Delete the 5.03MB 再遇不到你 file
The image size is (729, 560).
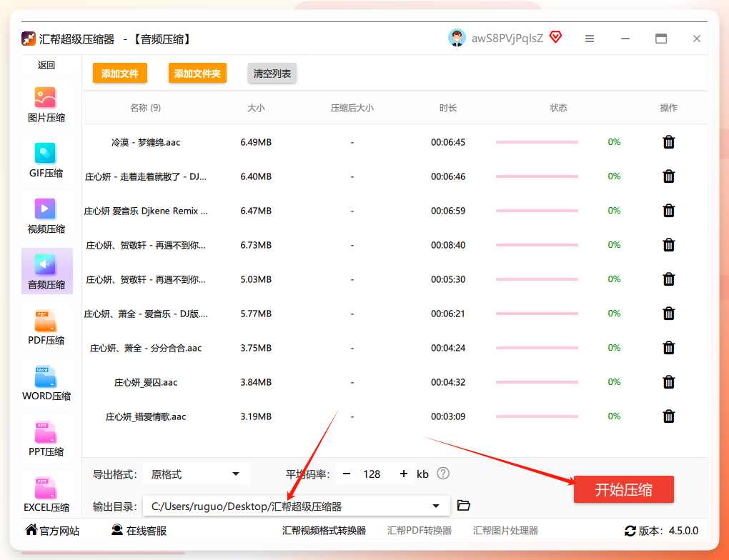tap(668, 279)
